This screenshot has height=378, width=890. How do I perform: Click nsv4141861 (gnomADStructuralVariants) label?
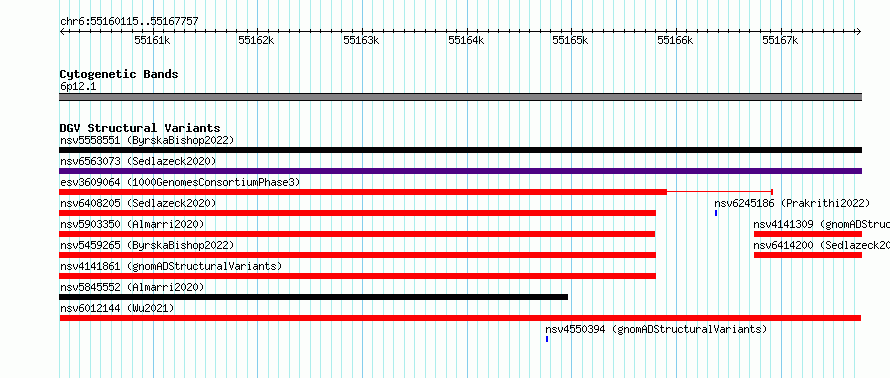click(171, 266)
